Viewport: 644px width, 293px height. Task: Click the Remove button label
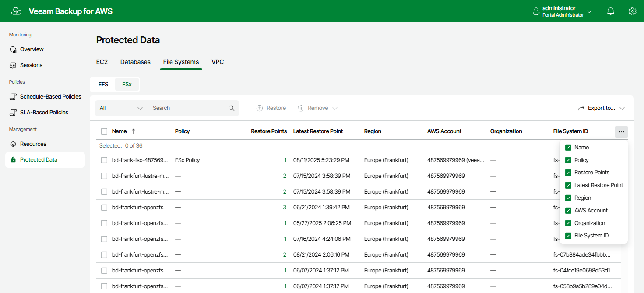[x=318, y=108]
